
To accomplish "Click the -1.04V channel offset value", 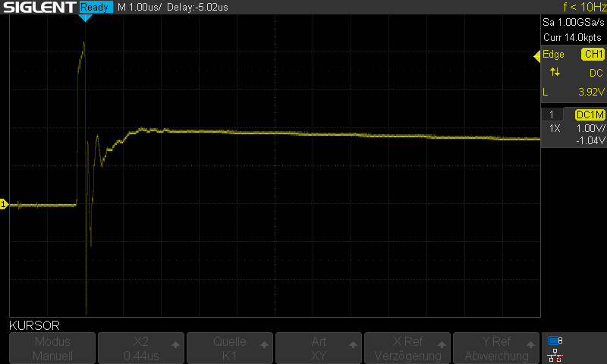I will click(x=590, y=140).
